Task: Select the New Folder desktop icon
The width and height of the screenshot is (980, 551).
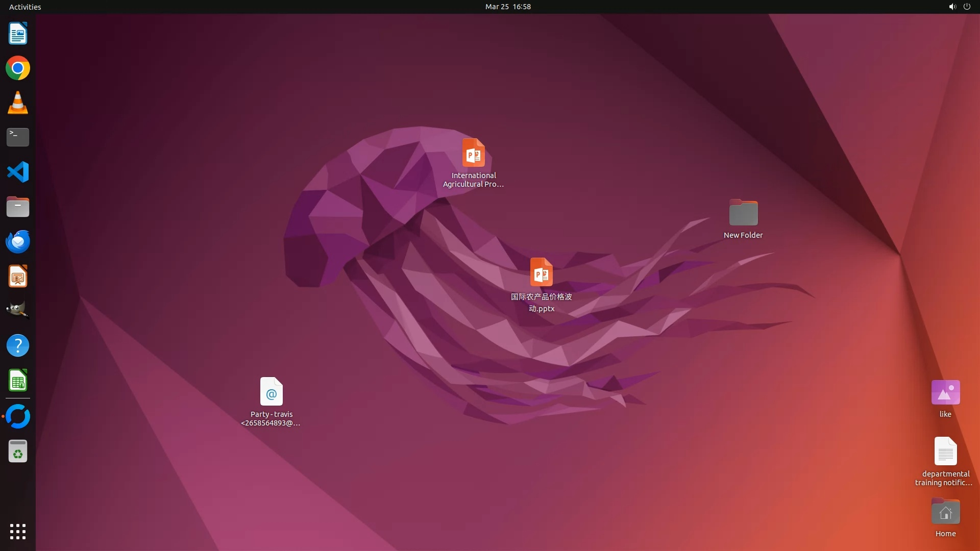Action: [x=743, y=213]
